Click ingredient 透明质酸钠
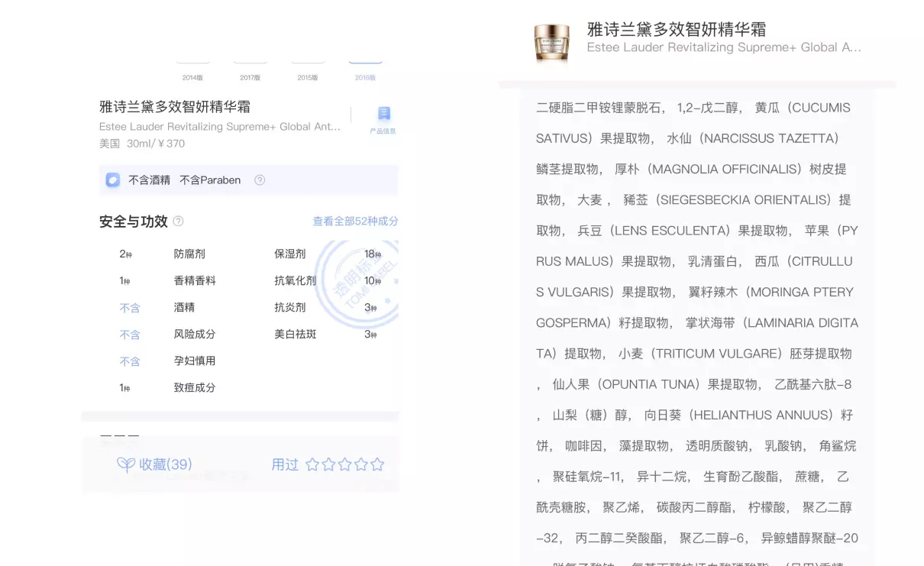Screen dimensions: 924x566 coord(718,445)
